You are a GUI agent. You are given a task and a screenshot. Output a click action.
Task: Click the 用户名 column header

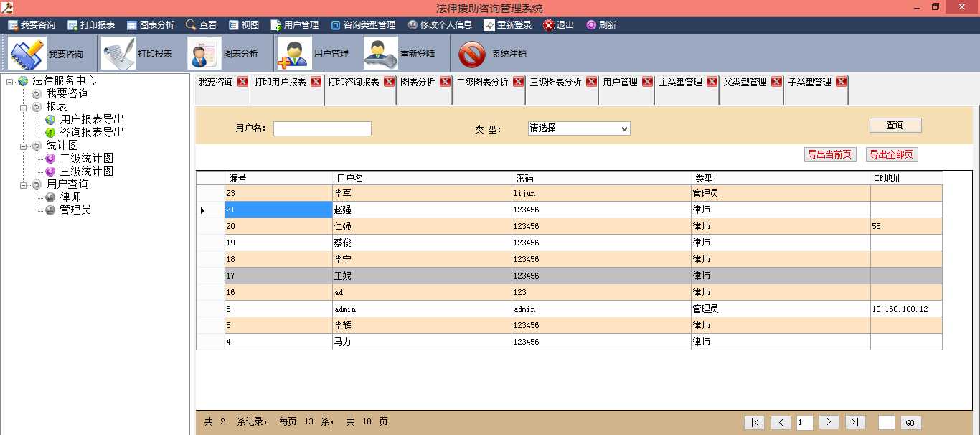click(422, 178)
